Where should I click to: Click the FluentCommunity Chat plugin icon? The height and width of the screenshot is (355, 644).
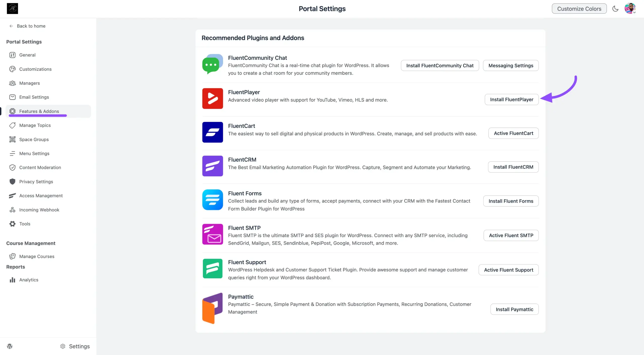213,64
